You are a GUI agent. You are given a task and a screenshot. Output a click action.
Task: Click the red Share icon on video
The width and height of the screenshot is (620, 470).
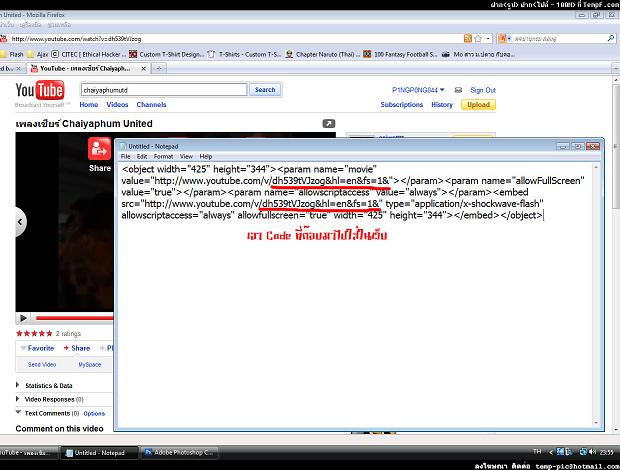[99, 149]
